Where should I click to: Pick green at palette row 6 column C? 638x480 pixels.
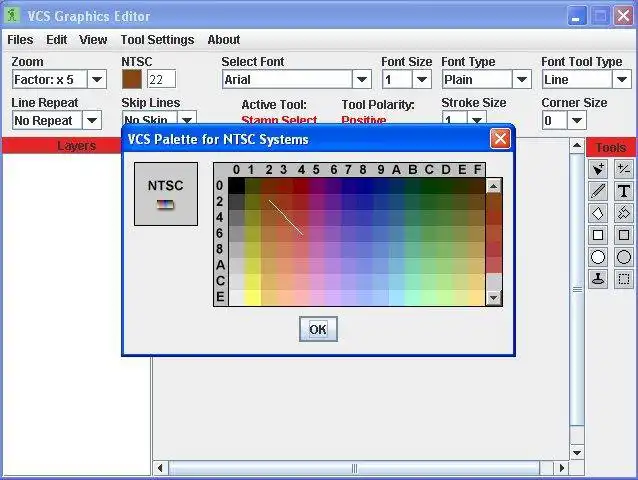429,233
